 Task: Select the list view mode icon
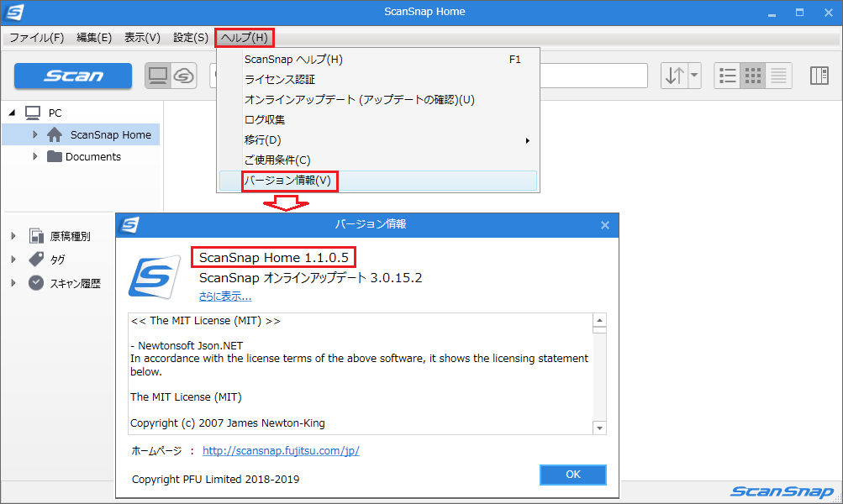pyautogui.click(x=727, y=76)
